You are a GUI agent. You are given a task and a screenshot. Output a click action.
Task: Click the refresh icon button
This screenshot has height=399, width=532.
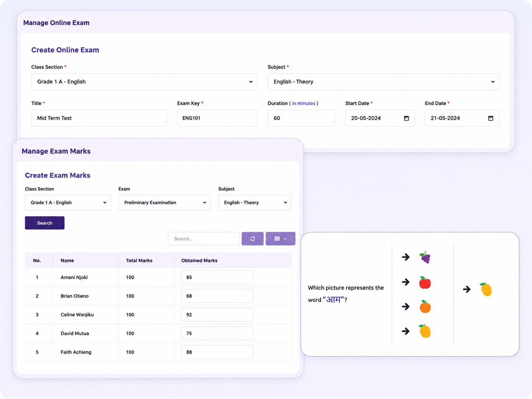(x=252, y=239)
